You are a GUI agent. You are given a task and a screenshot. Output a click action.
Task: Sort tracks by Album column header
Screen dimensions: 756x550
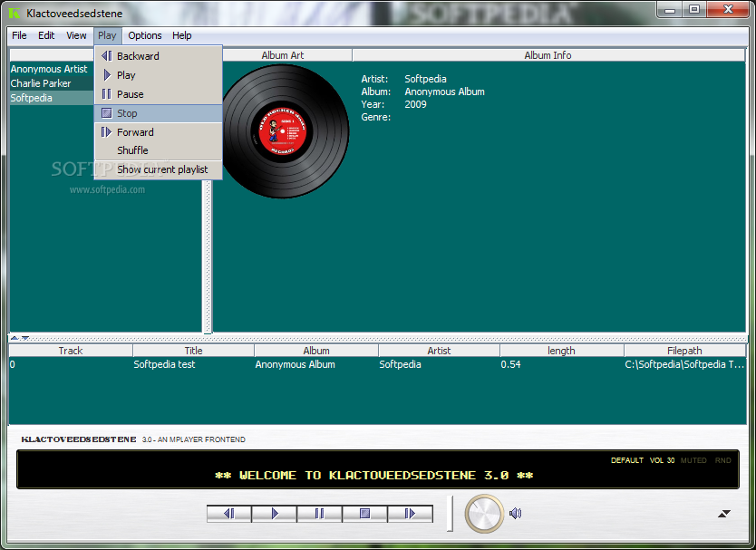click(316, 351)
